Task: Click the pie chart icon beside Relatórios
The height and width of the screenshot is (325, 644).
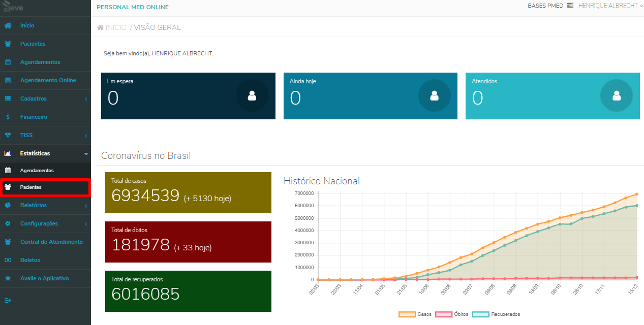Action: pyautogui.click(x=8, y=205)
